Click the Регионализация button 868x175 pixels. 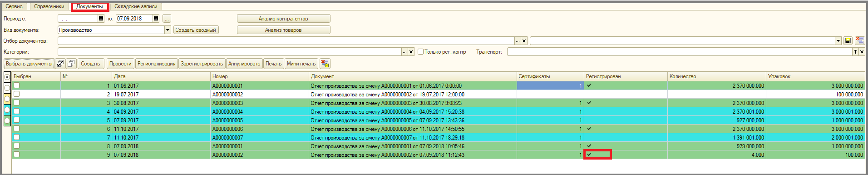click(x=157, y=64)
